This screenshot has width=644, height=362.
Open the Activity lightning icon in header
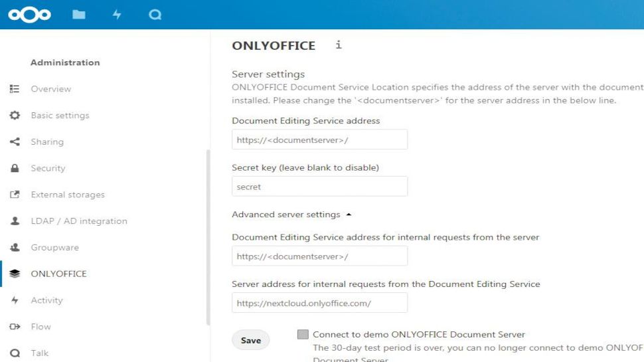[117, 15]
